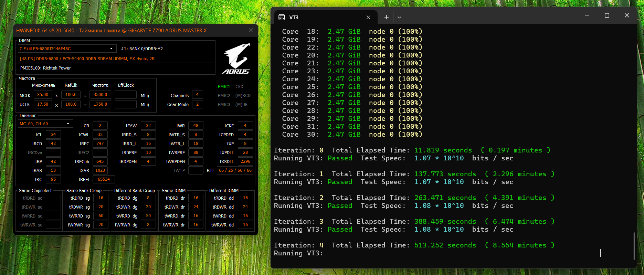The image size is (644, 275).
Task: Click the terminal window scrollbar
Action: (634, 246)
